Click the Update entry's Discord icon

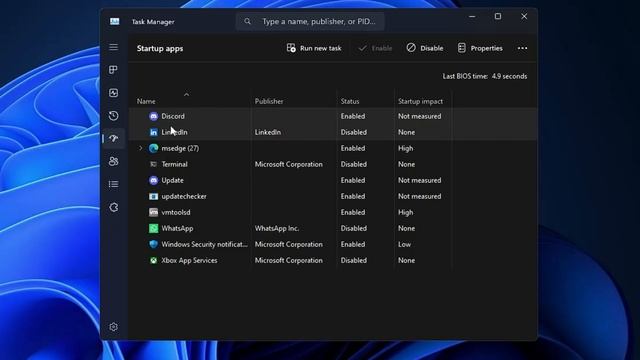pos(153,180)
